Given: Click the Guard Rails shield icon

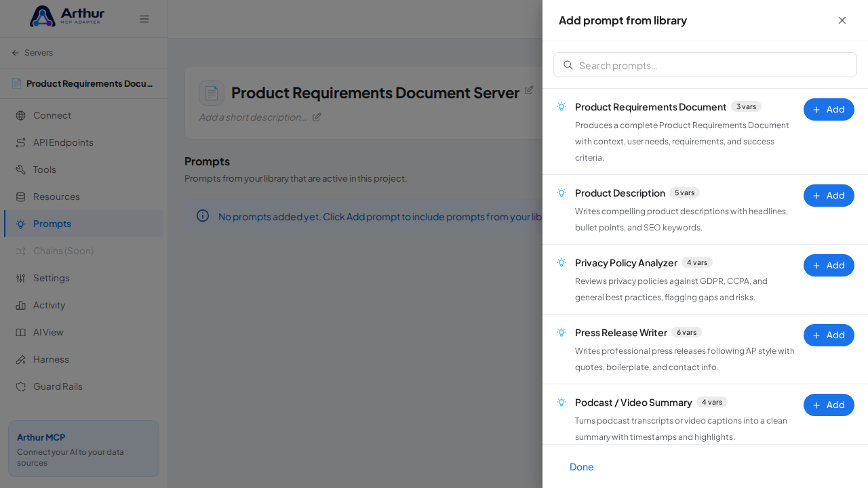Looking at the screenshot, I should [x=20, y=386].
